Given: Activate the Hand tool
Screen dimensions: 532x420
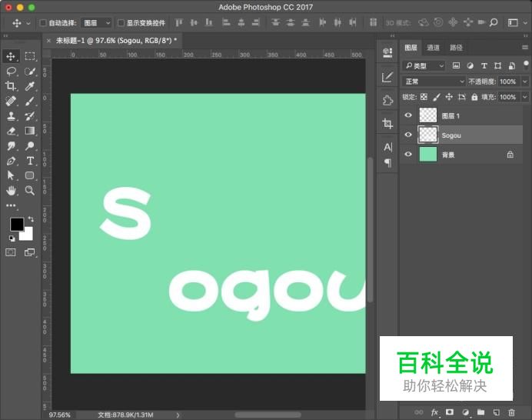Looking at the screenshot, I should pyautogui.click(x=11, y=191).
